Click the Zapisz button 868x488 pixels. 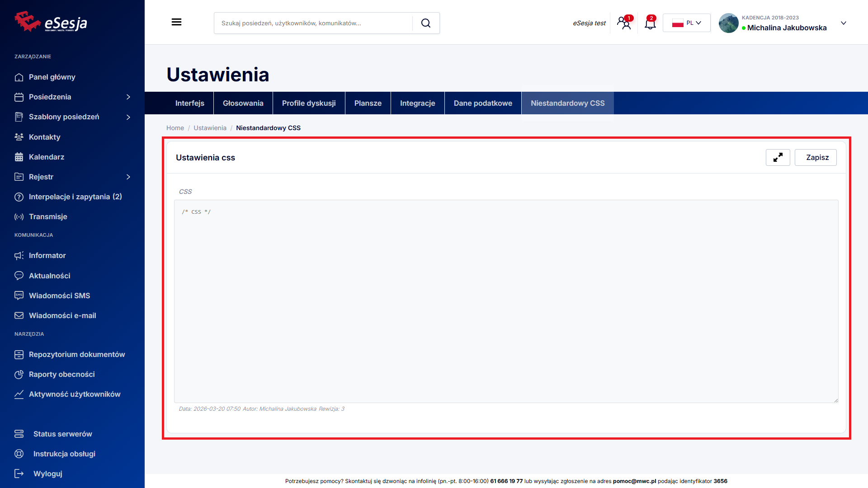816,157
